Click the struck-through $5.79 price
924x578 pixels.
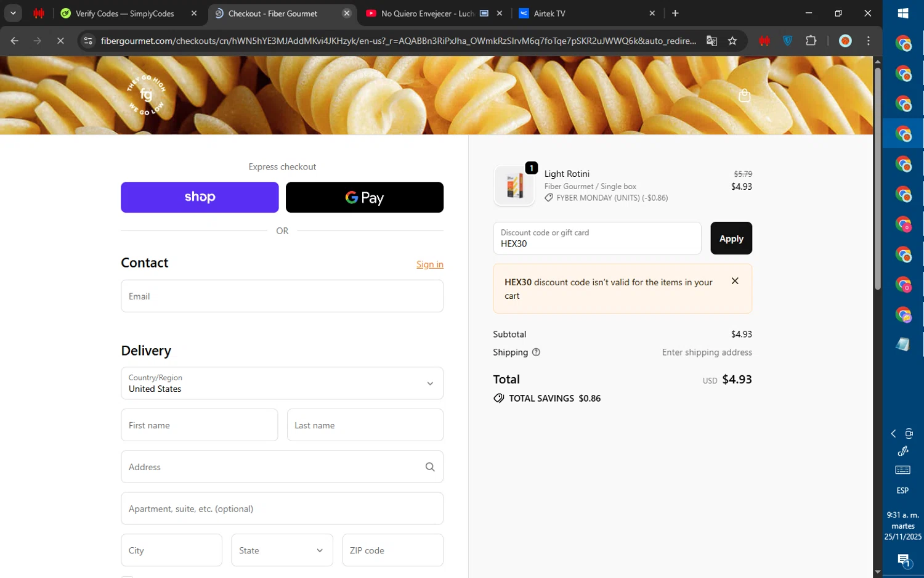click(743, 174)
